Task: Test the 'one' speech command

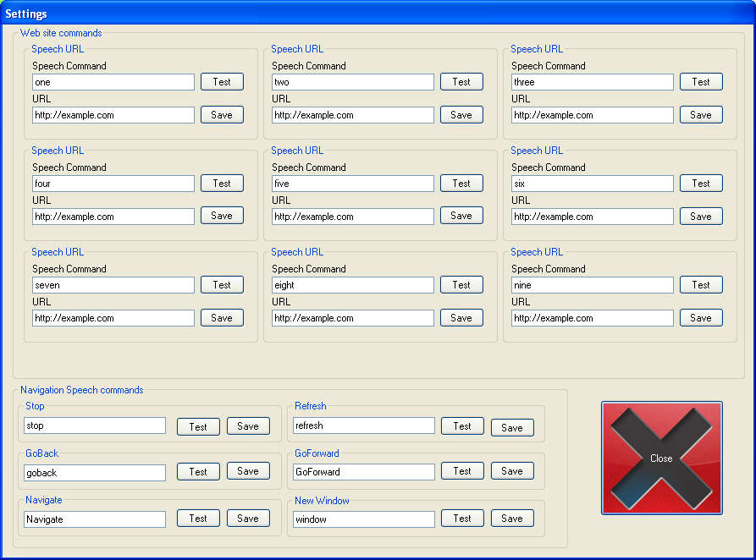Action: (x=222, y=82)
